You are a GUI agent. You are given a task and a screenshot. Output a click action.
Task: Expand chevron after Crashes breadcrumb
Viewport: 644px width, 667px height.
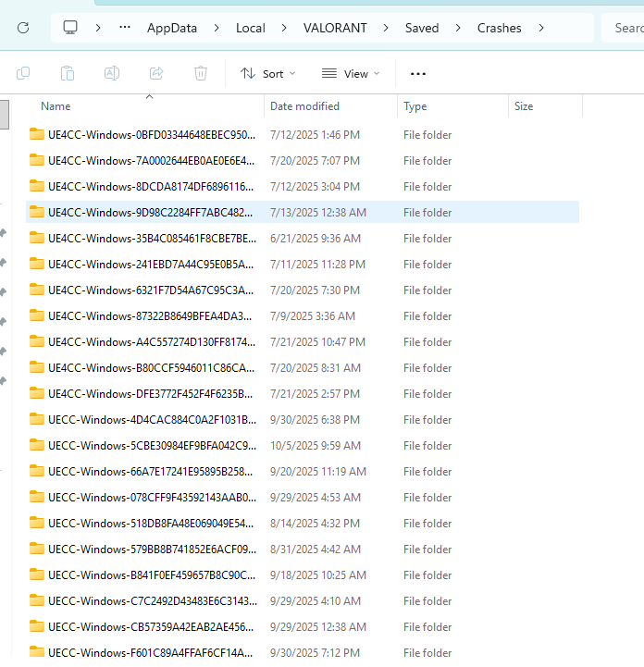pyautogui.click(x=541, y=28)
